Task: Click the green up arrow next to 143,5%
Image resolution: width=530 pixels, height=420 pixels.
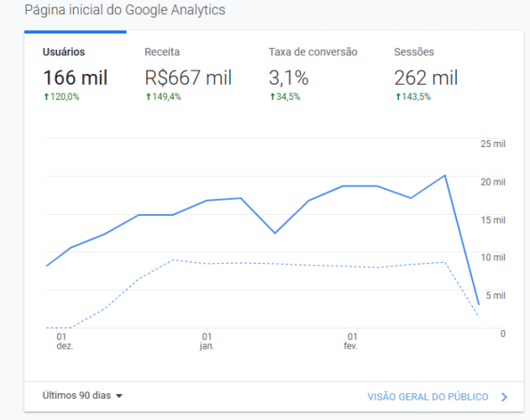Action: click(x=398, y=97)
